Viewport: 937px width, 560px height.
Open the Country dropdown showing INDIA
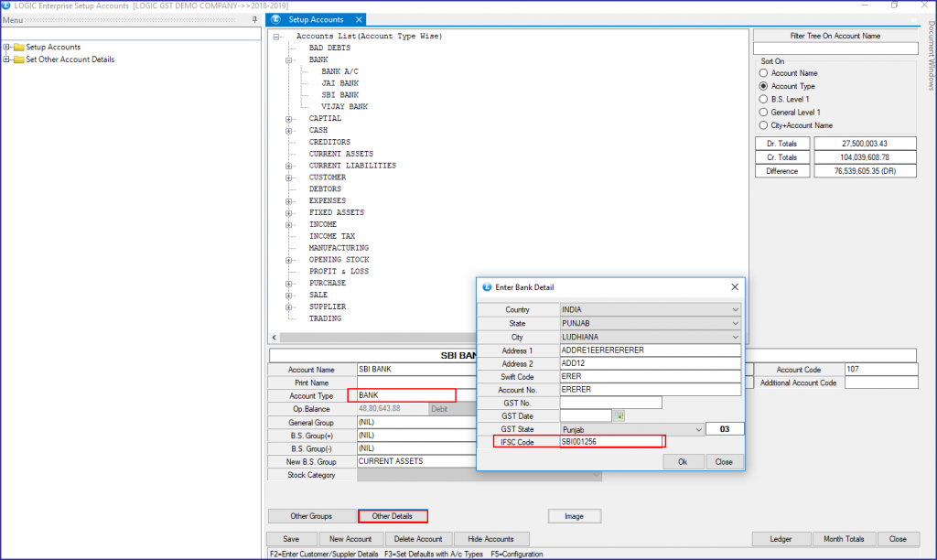click(735, 308)
